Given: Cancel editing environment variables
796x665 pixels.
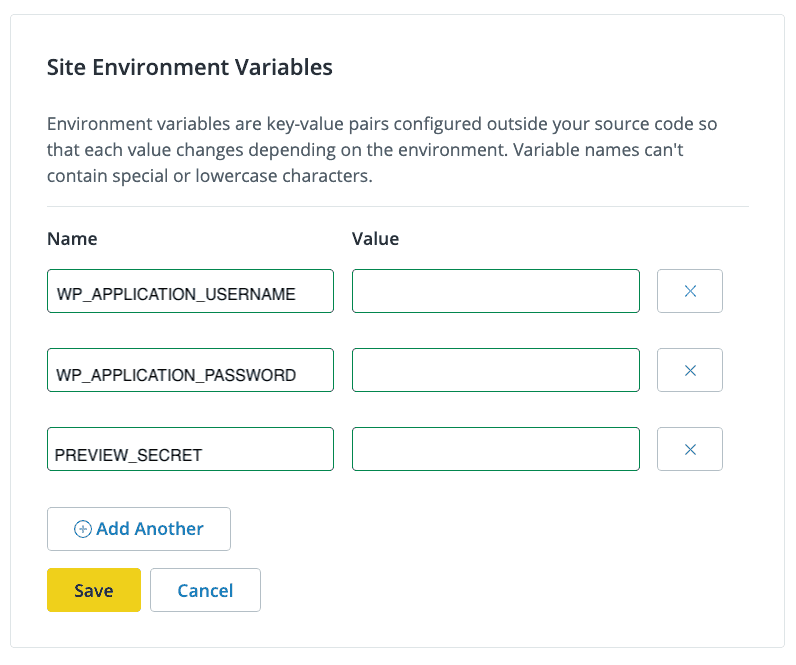Looking at the screenshot, I should pos(205,590).
